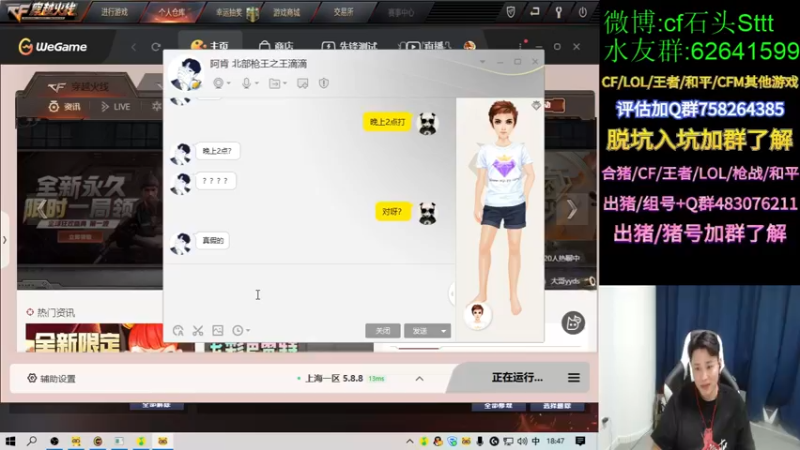Open WeGame 先锋测试 tab
This screenshot has height=450, width=800.
[349, 46]
